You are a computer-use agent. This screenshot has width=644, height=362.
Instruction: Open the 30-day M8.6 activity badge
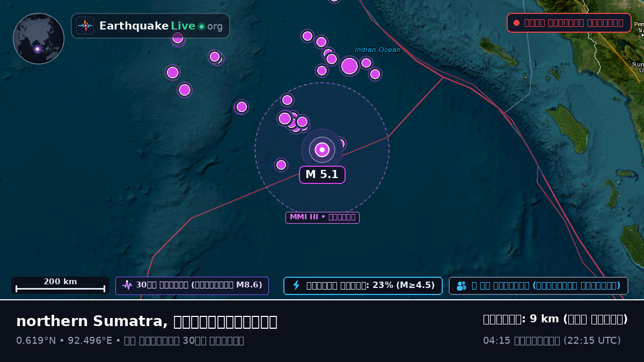192,286
